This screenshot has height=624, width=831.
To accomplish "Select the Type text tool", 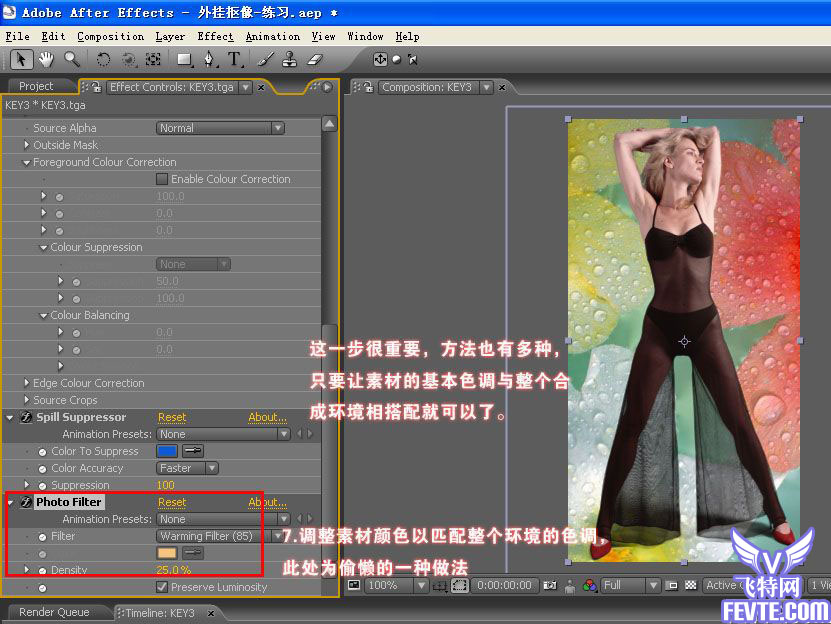I will (235, 59).
